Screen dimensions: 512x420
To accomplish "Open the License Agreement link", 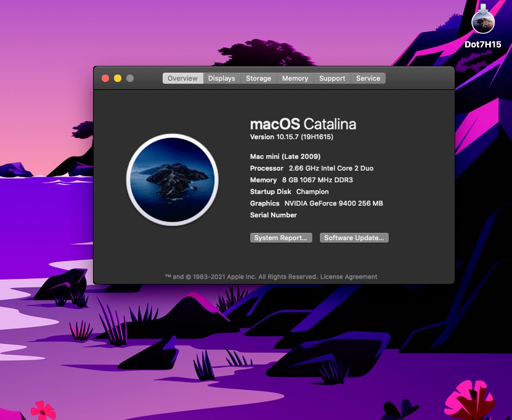I will (x=348, y=277).
